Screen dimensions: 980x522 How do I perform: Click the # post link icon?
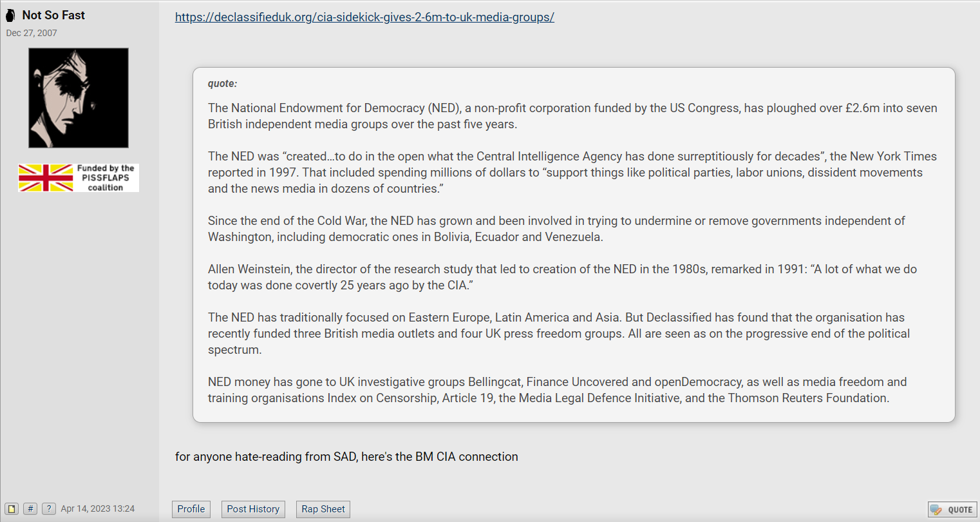30,508
